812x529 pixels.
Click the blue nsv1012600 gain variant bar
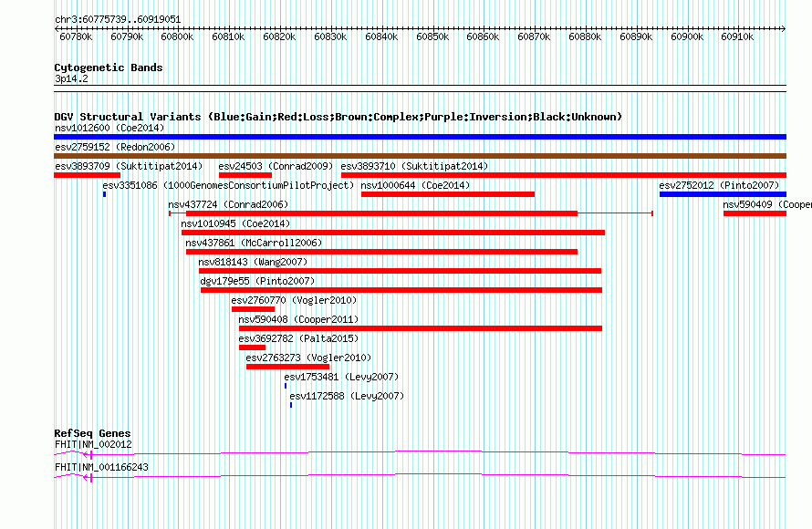point(420,137)
